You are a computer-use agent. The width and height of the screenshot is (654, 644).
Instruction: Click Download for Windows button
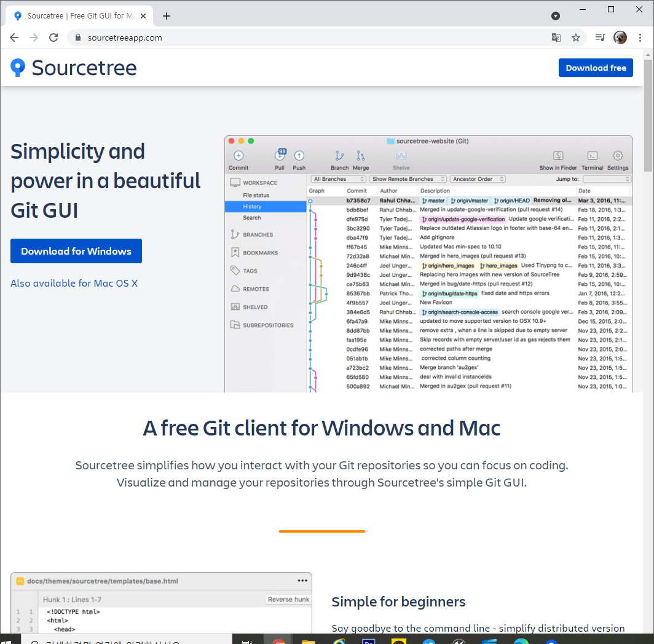coord(76,251)
